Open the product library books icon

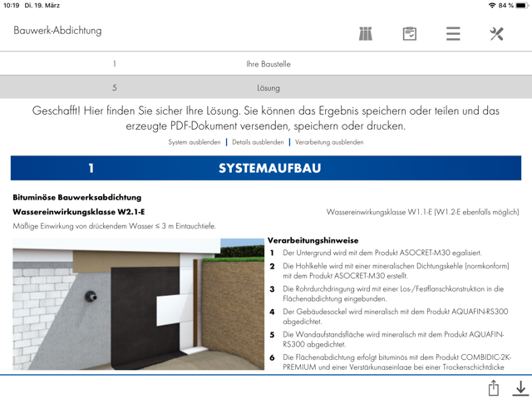366,33
